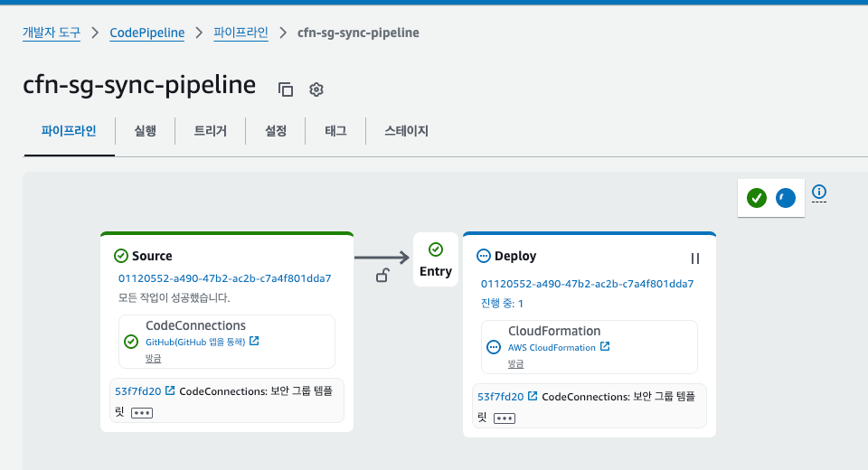This screenshot has height=470, width=868.
Task: Open the 설정 tab
Action: (x=276, y=131)
